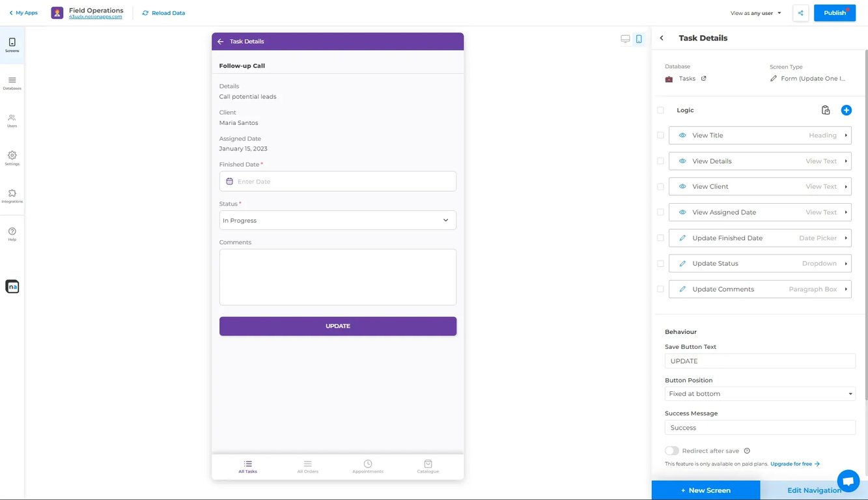868x500 pixels.
Task: Tick the checkbox beside Update Comments
Action: pyautogui.click(x=660, y=289)
